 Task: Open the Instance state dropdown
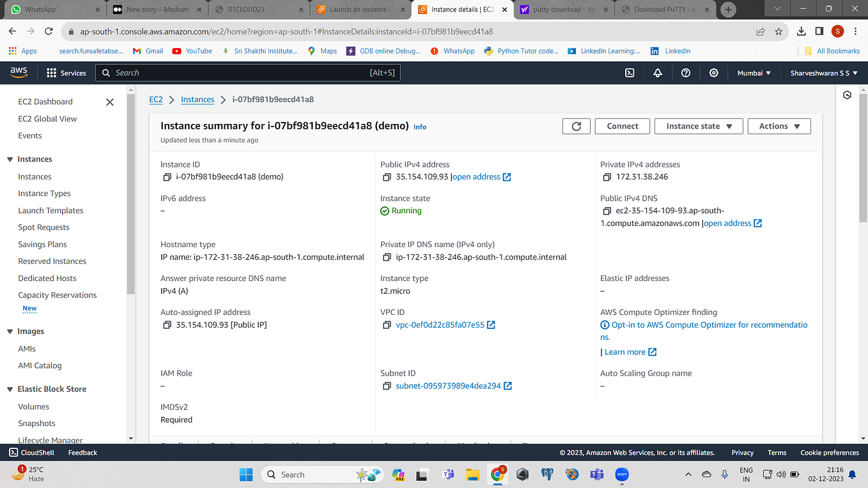(699, 126)
